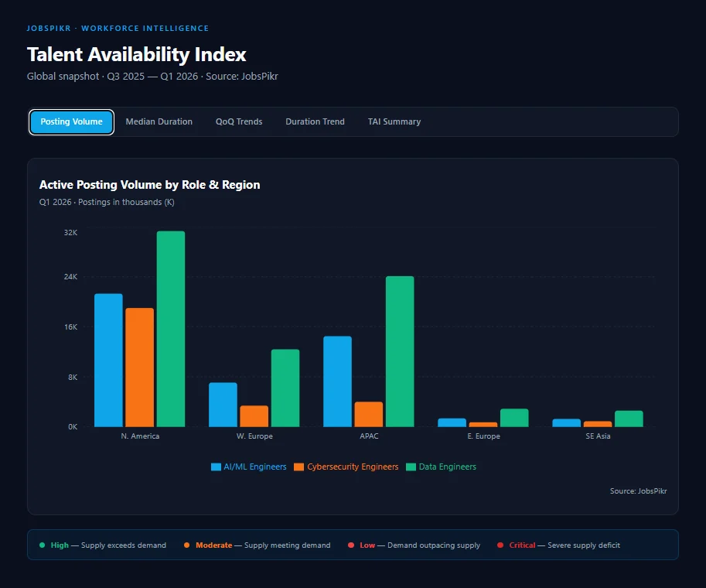Switch to the Median Duration tab
The height and width of the screenshot is (588, 706).
159,121
